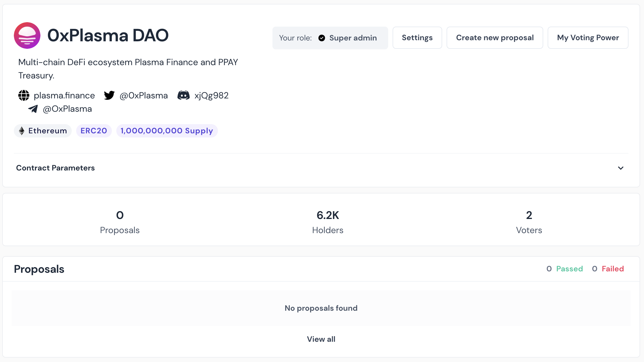Click the Discord logo icon
Image resolution: width=644 pixels, height=362 pixels.
[x=183, y=95]
